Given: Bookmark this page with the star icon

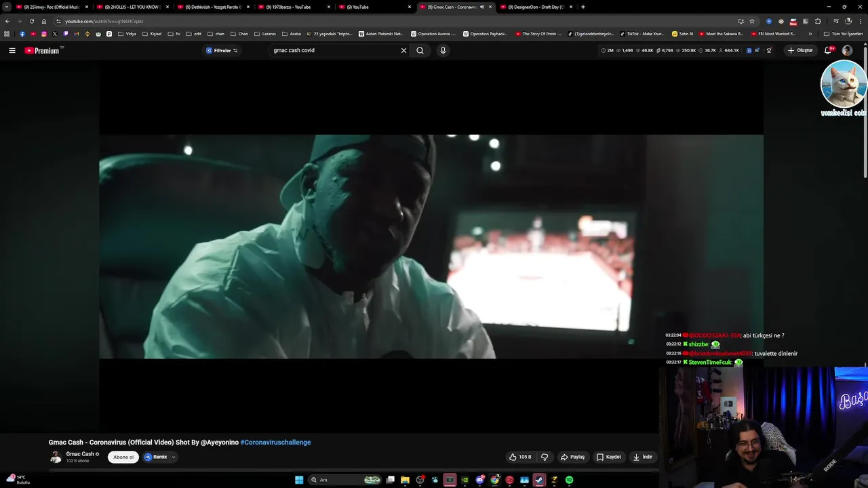Looking at the screenshot, I should click(751, 21).
